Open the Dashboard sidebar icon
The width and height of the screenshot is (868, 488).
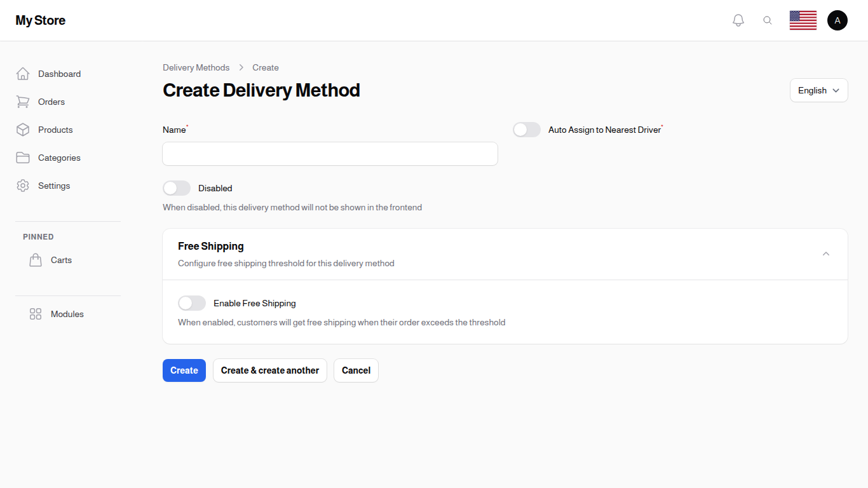(x=23, y=74)
